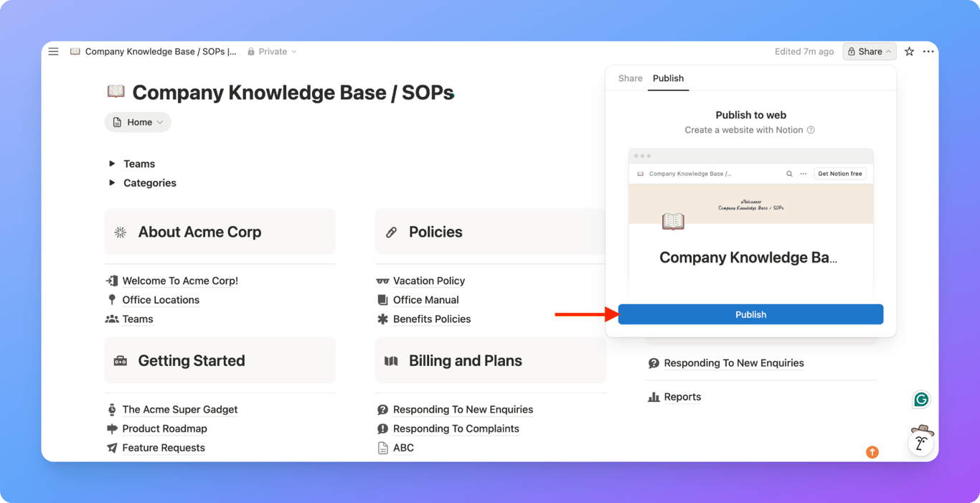
Task: Click the page title Company Knowledge Base / SOPs
Action: 293,93
